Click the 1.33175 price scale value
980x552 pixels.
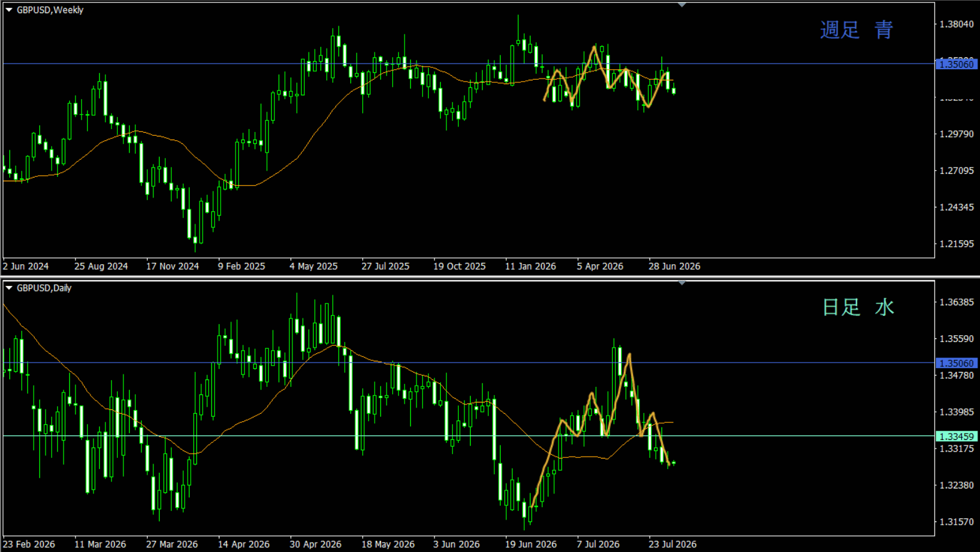(x=956, y=449)
